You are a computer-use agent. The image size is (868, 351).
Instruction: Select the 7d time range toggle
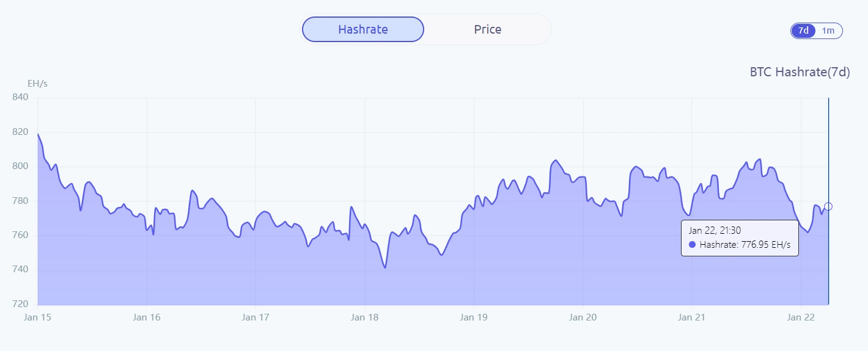pos(803,31)
